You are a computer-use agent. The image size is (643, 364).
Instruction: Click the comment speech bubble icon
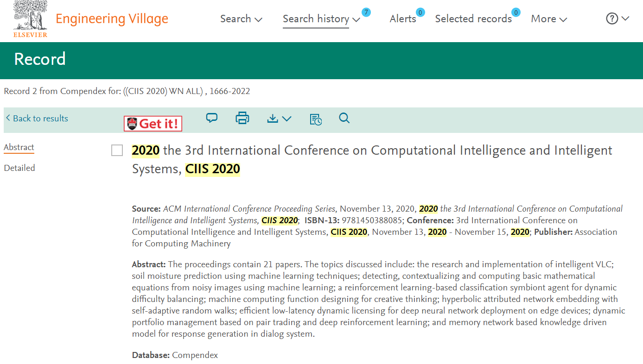pos(212,119)
